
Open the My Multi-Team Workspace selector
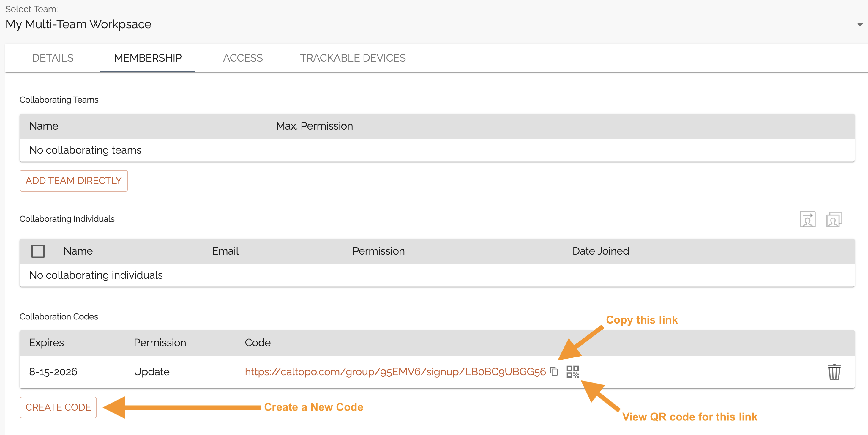tap(434, 24)
